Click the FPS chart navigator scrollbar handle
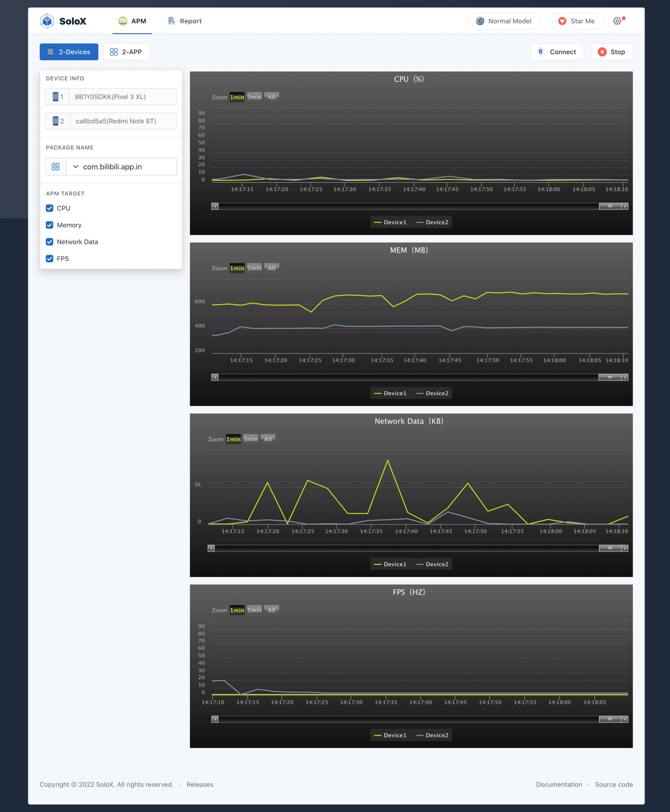670x812 pixels. [610, 719]
